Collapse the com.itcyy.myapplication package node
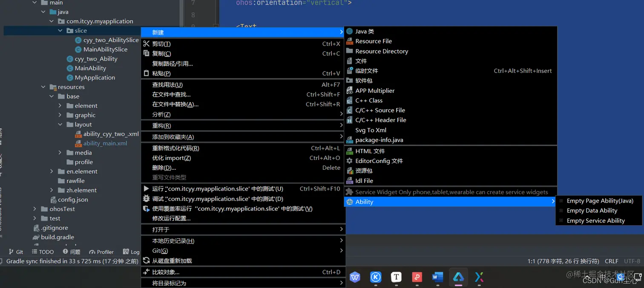The image size is (644, 288). click(52, 21)
